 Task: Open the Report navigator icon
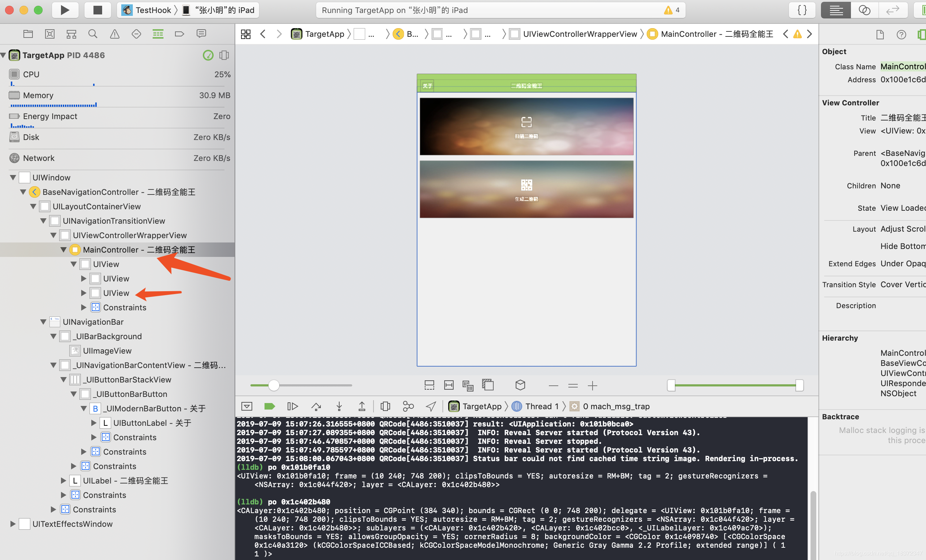click(x=201, y=34)
